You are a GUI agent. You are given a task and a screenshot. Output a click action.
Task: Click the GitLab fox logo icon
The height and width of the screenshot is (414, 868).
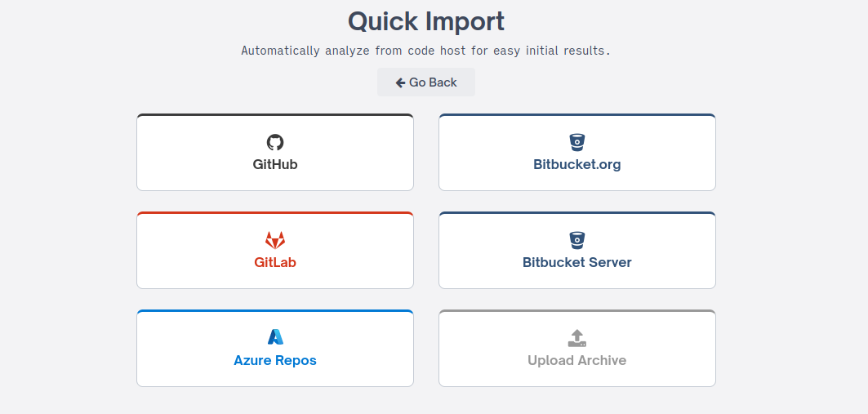pyautogui.click(x=275, y=240)
